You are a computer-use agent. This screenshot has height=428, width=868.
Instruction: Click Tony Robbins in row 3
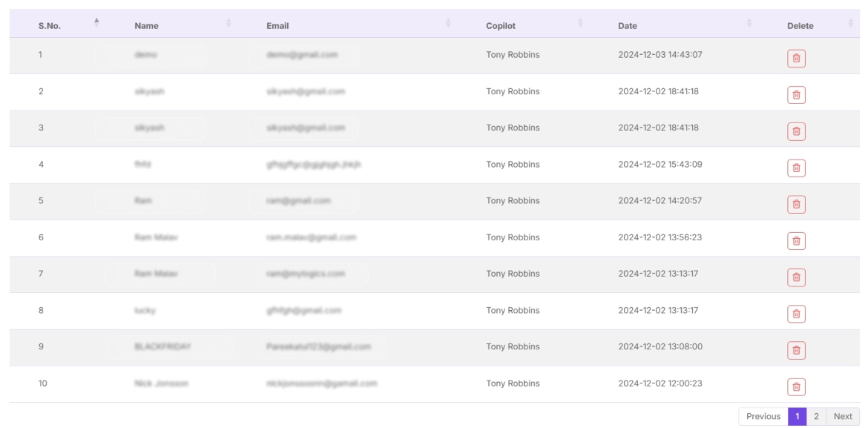[x=513, y=128]
